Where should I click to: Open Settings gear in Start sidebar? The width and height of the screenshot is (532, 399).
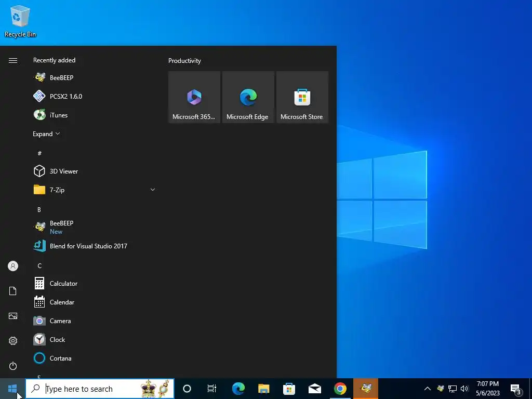point(13,341)
